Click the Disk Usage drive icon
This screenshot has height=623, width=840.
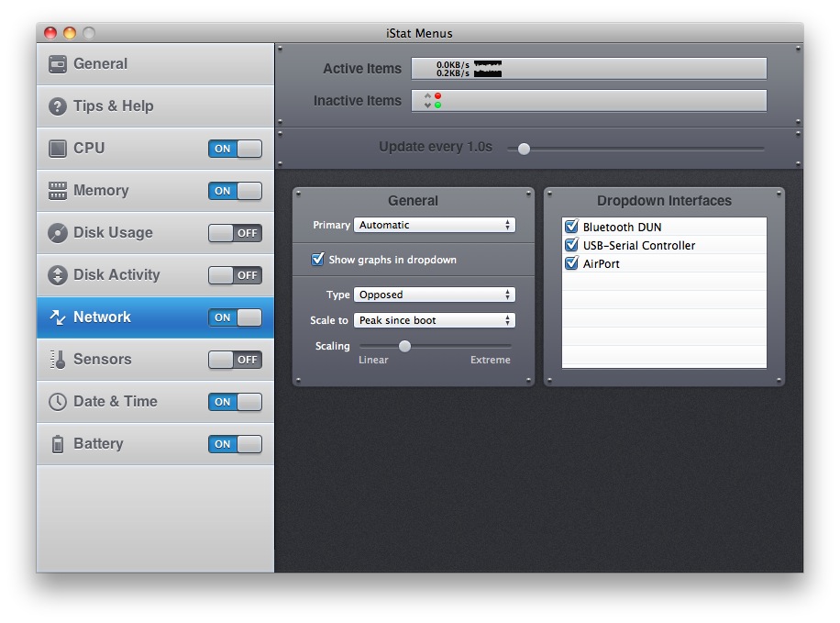tap(57, 233)
